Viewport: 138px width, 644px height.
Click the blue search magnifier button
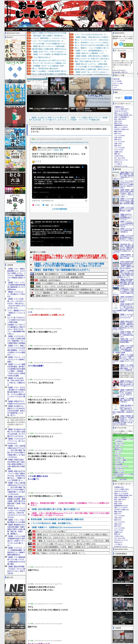(128, 98)
